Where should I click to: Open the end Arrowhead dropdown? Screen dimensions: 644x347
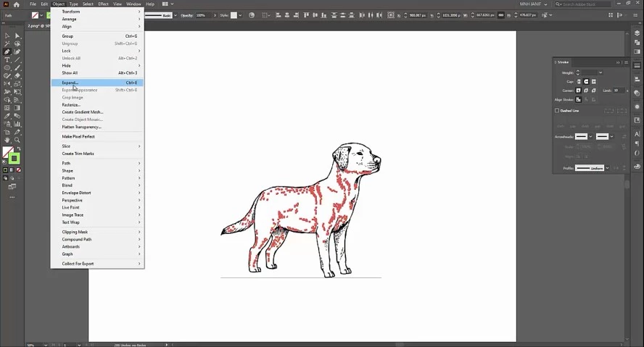coord(611,137)
